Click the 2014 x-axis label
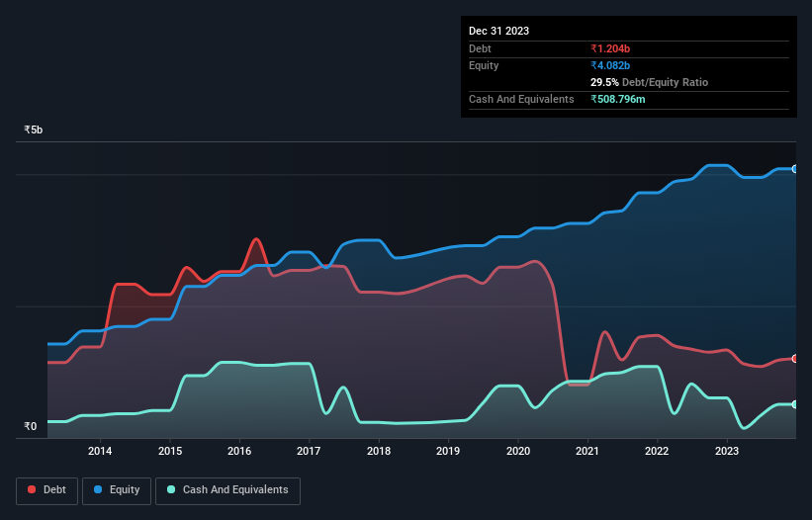812x520 pixels. [x=100, y=451]
